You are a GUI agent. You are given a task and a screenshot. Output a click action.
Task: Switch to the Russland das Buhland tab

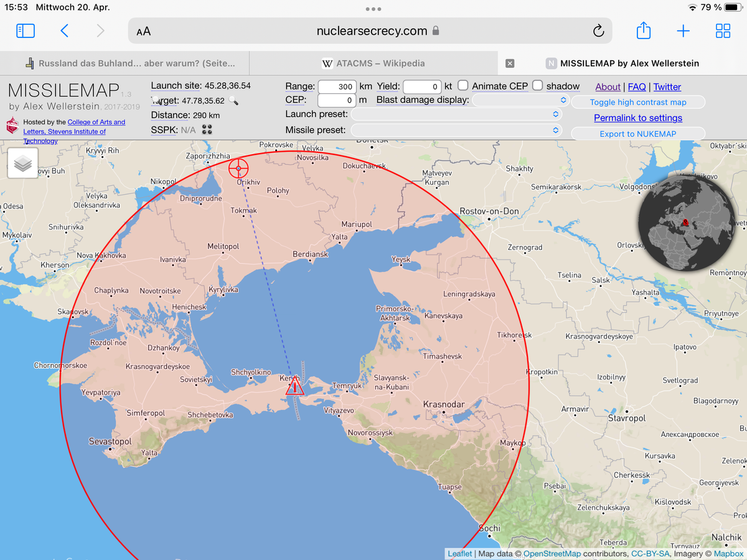(x=131, y=63)
